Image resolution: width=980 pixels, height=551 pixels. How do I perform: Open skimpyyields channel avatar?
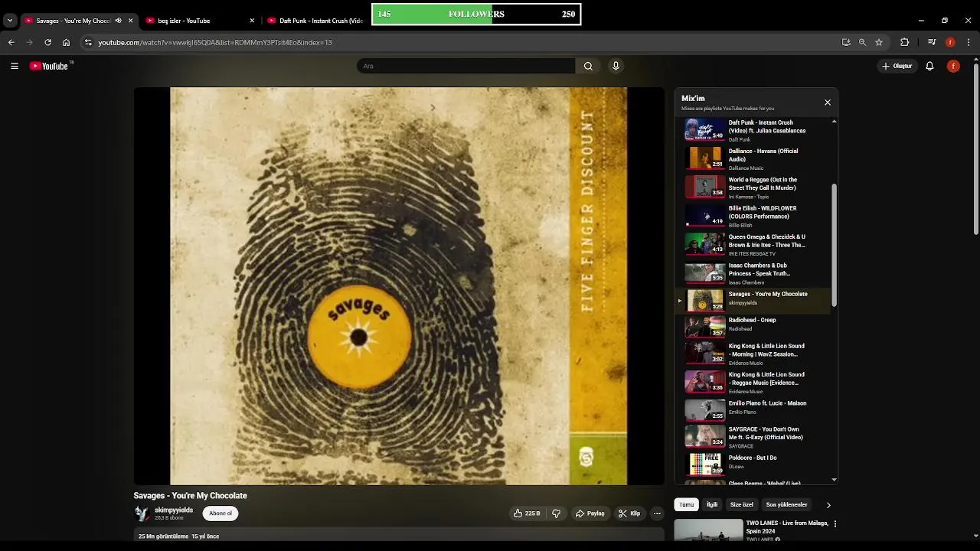(x=142, y=514)
